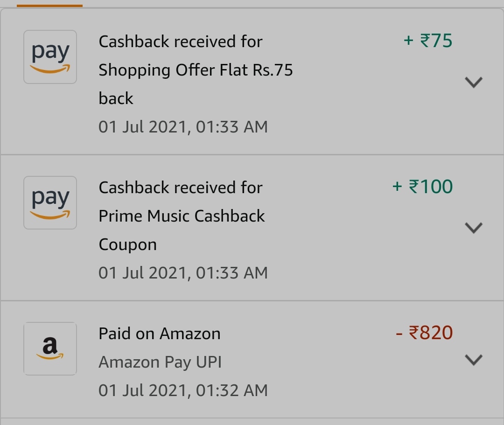The width and height of the screenshot is (504, 425).
Task: Expand the Prime Music Cashback Coupon entry
Action: [x=473, y=228]
